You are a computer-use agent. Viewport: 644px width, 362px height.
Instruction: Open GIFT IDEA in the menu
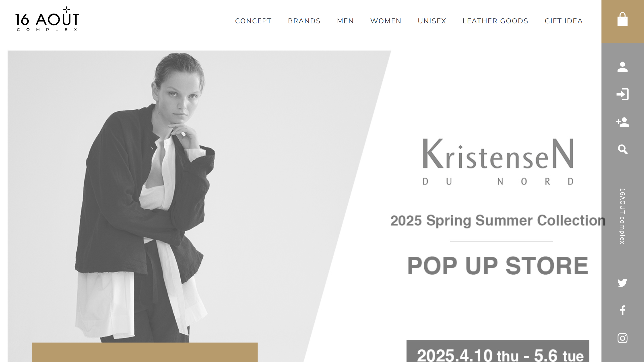tap(564, 21)
